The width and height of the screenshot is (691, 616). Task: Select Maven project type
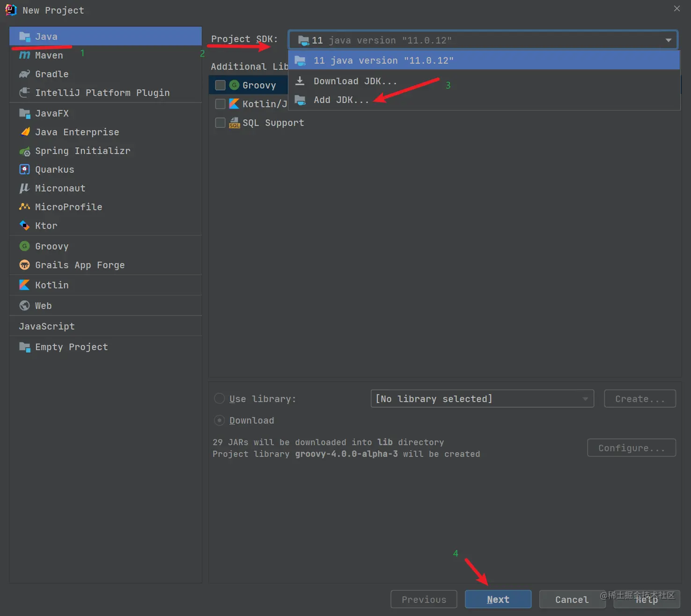(x=105, y=55)
